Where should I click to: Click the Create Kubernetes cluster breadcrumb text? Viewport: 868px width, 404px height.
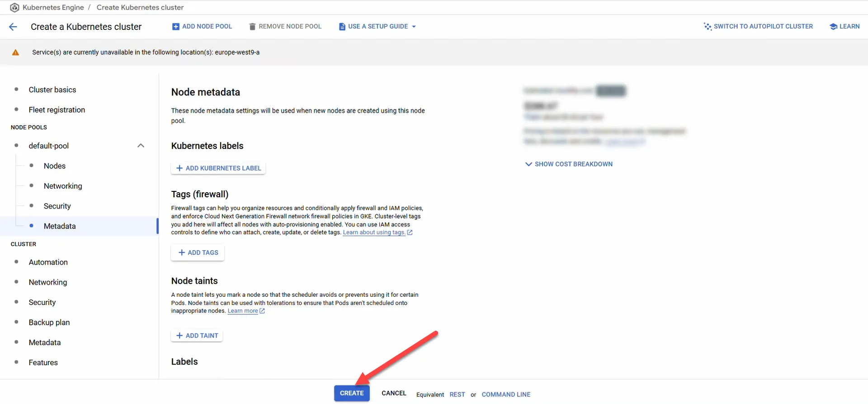coord(140,7)
